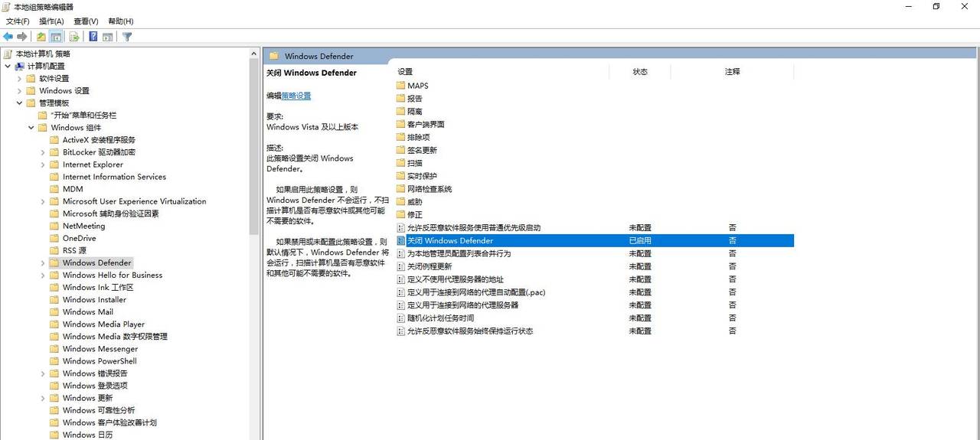Click policy icon for 随机化计划任务时间
The width and height of the screenshot is (980, 440).
(400, 318)
